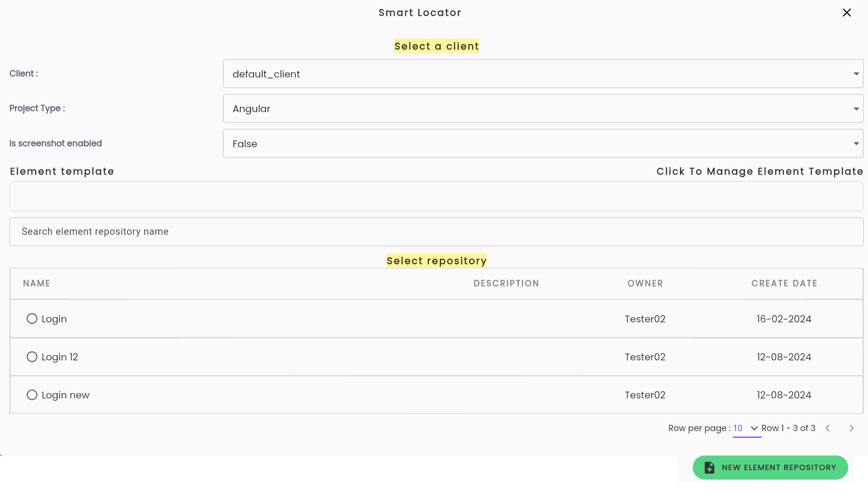Go to next page of repositories
This screenshot has width=868, height=497.
[852, 428]
